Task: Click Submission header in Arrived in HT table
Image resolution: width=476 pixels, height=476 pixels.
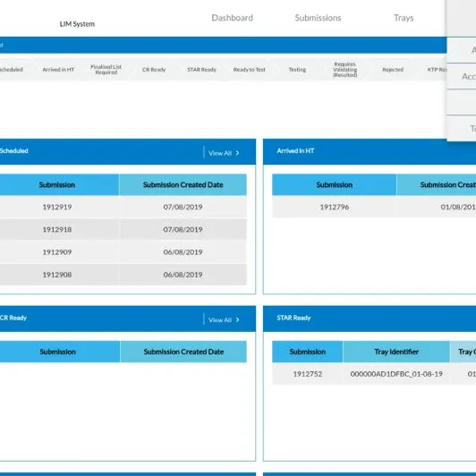Action: click(335, 184)
